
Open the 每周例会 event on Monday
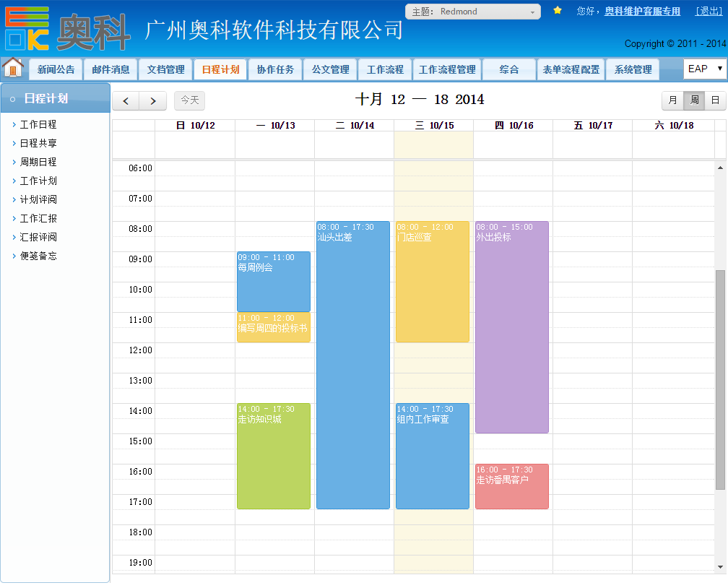(274, 282)
